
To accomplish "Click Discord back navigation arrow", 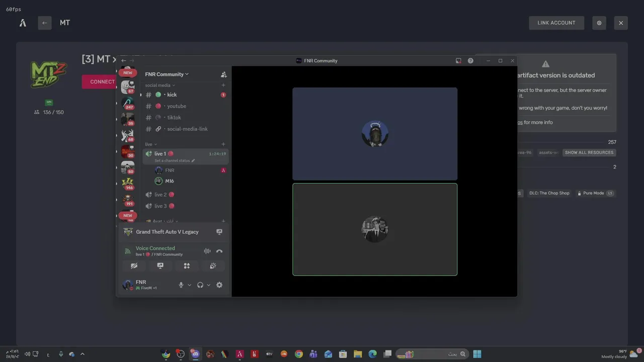I will [x=124, y=61].
